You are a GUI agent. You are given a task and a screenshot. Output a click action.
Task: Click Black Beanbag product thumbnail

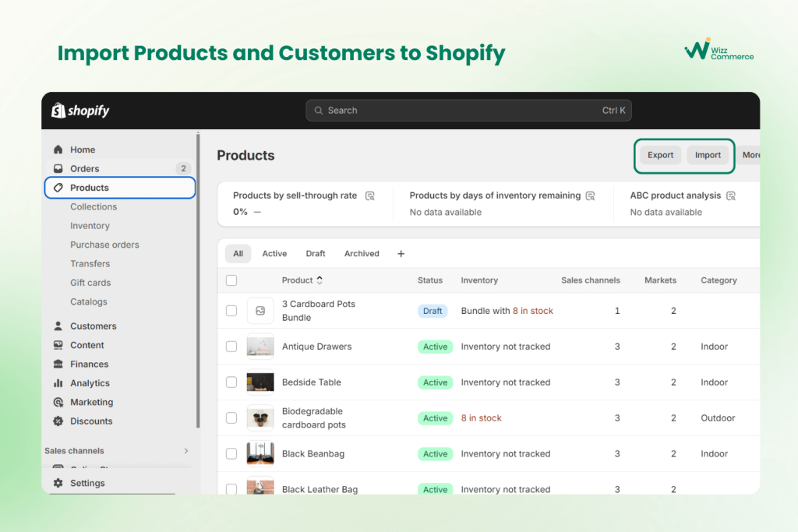tap(260, 453)
